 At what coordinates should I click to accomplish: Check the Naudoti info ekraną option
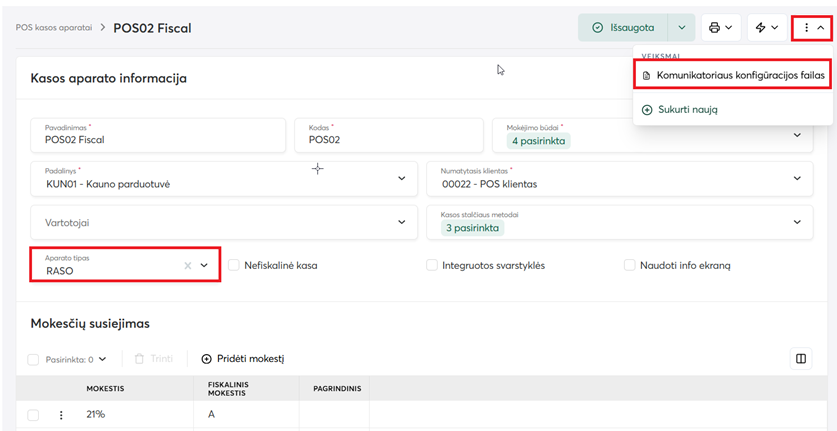tap(630, 266)
